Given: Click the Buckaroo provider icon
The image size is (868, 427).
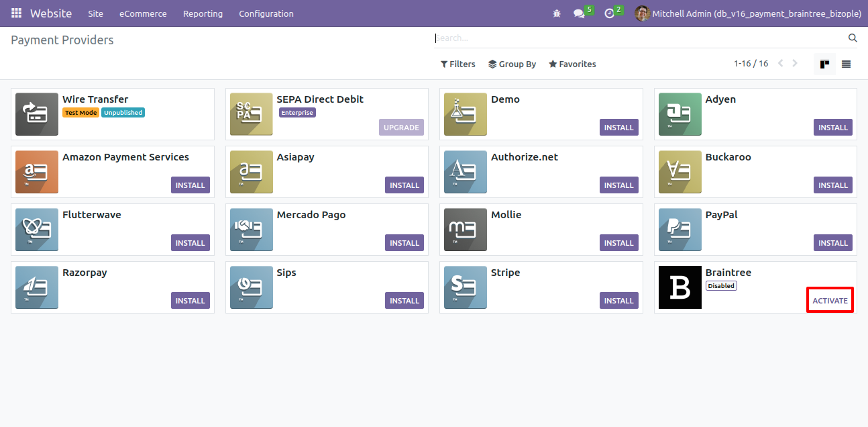Looking at the screenshot, I should [680, 172].
